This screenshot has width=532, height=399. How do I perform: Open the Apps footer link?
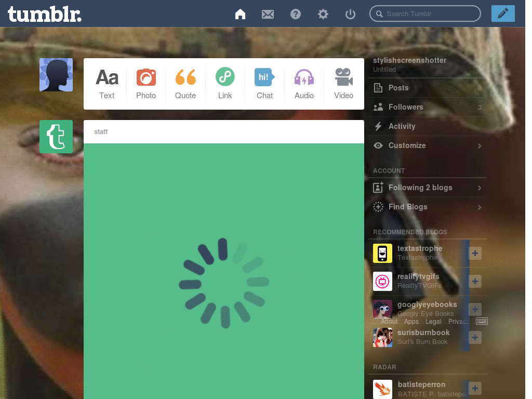pyautogui.click(x=411, y=321)
